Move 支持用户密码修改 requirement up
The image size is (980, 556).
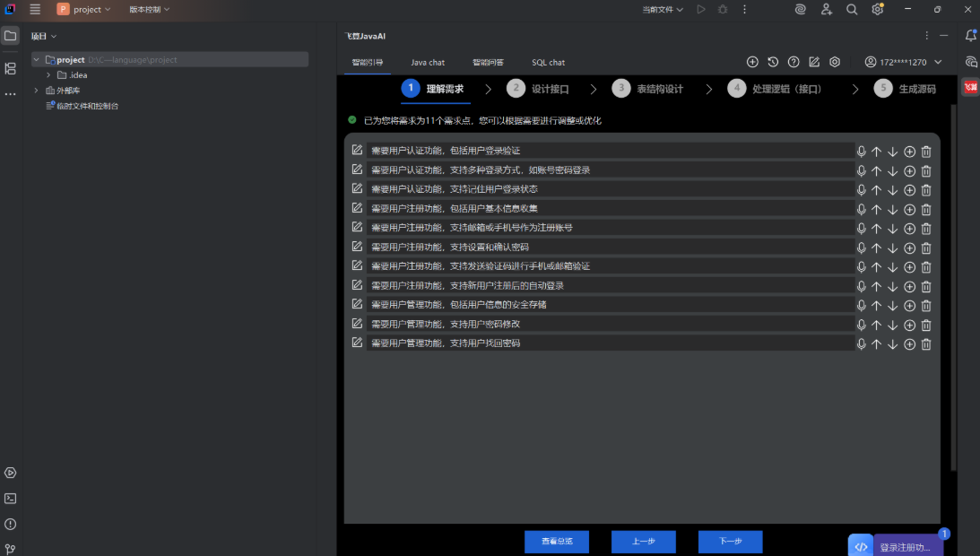click(877, 325)
